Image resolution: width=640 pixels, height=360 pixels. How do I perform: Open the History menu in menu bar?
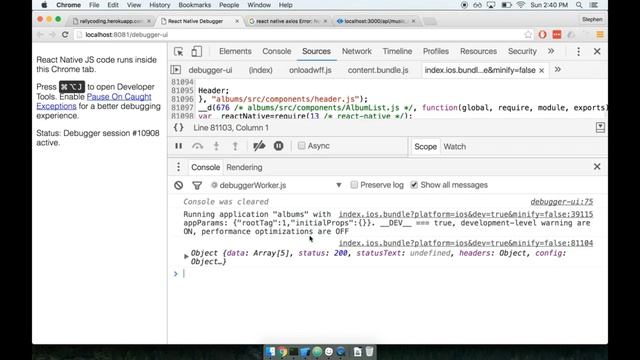click(x=160, y=5)
